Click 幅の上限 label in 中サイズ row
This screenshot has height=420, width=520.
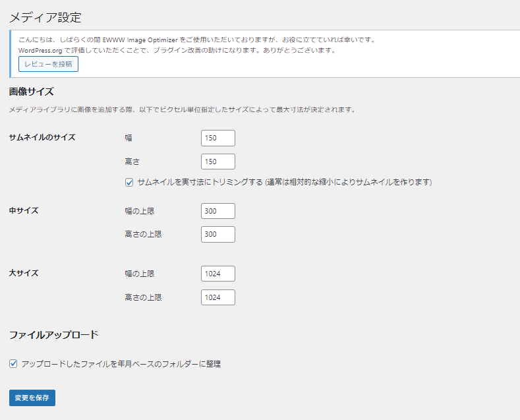point(140,211)
